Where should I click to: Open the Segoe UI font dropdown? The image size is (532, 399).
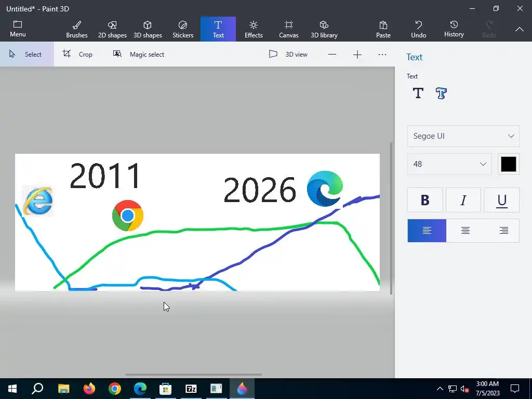coord(463,136)
